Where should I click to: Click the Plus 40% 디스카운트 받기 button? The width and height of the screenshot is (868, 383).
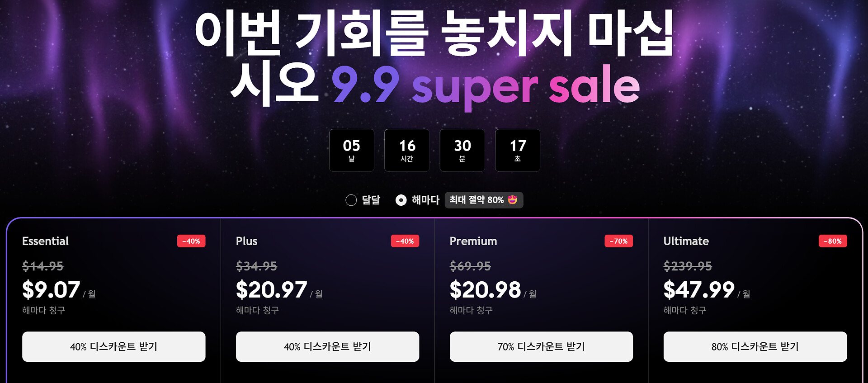tap(328, 347)
